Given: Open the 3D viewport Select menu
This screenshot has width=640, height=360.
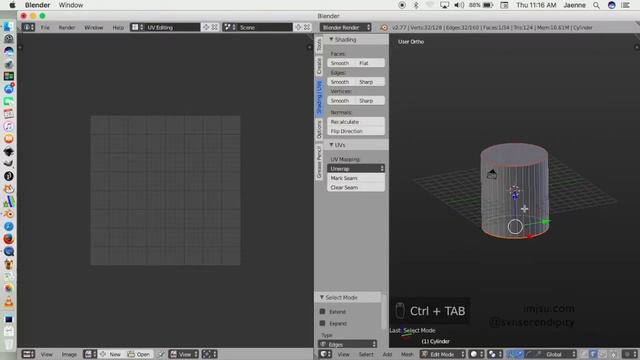Looking at the screenshot, I should tap(366, 354).
